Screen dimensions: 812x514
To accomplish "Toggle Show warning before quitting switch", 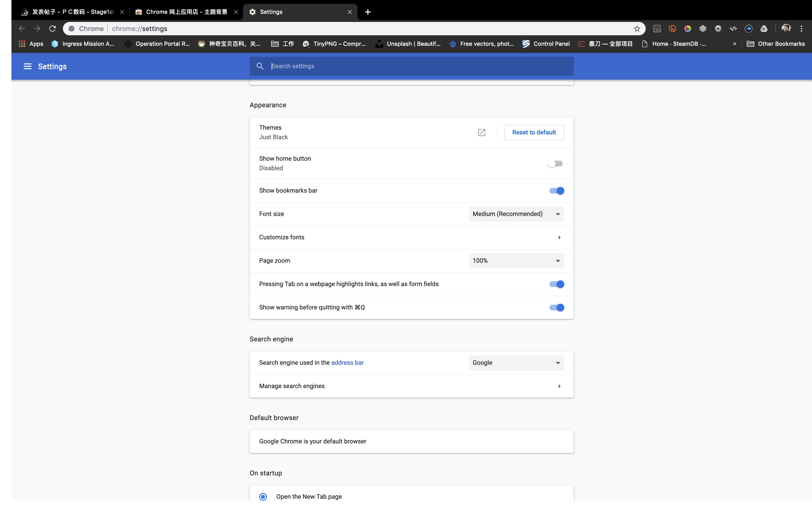I will click(x=556, y=307).
